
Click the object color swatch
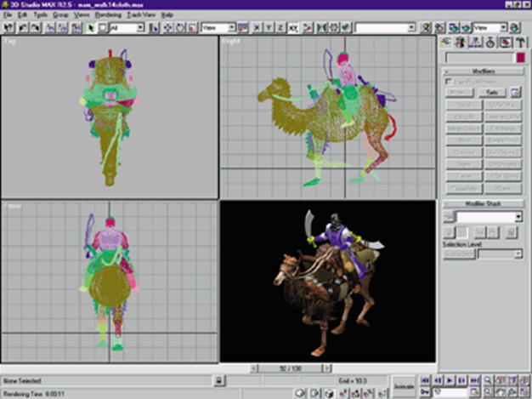[x=519, y=57]
